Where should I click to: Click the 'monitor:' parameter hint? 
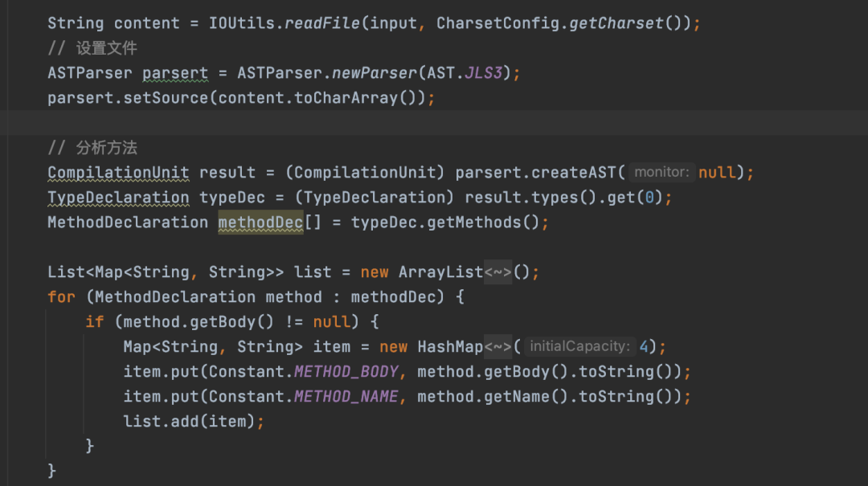pyautogui.click(x=662, y=172)
